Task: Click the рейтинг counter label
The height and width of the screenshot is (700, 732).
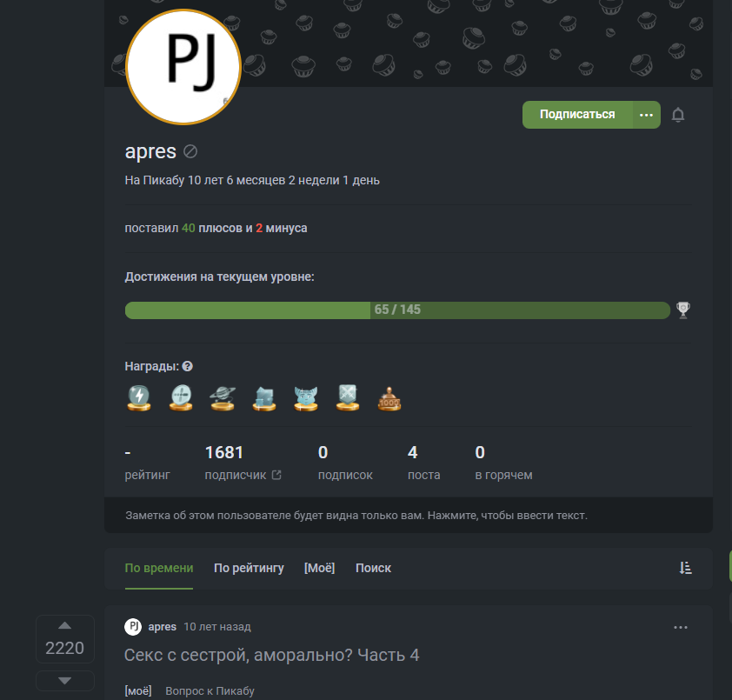Action: click(x=147, y=475)
